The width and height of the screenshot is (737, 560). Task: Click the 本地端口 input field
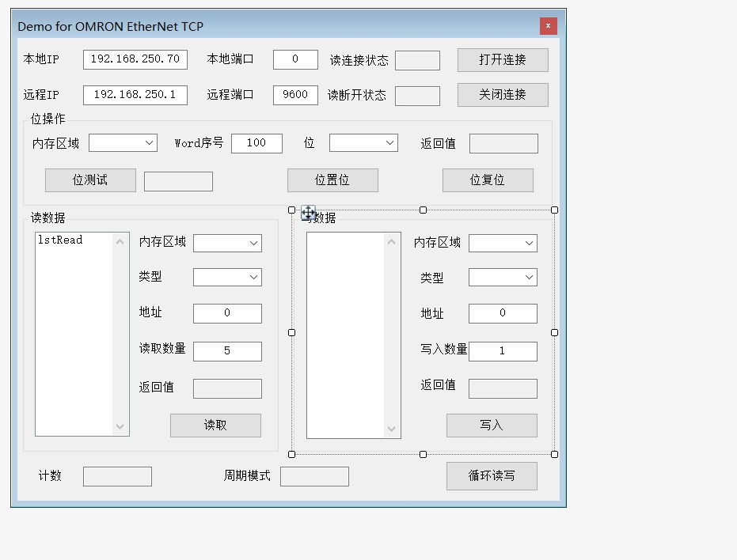[295, 59]
